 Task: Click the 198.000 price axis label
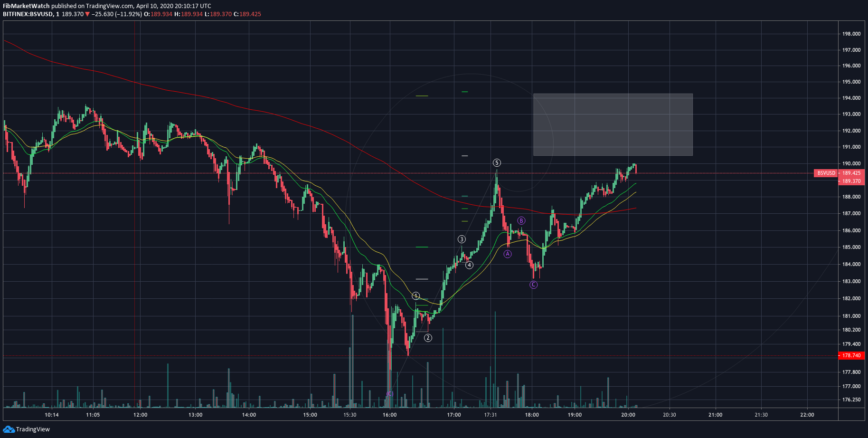851,34
